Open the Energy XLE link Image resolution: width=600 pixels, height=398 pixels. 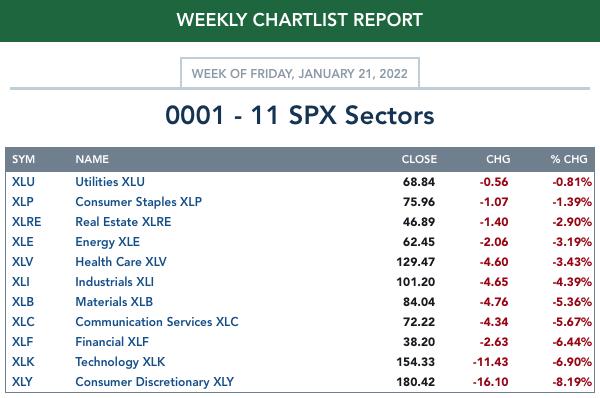[108, 242]
